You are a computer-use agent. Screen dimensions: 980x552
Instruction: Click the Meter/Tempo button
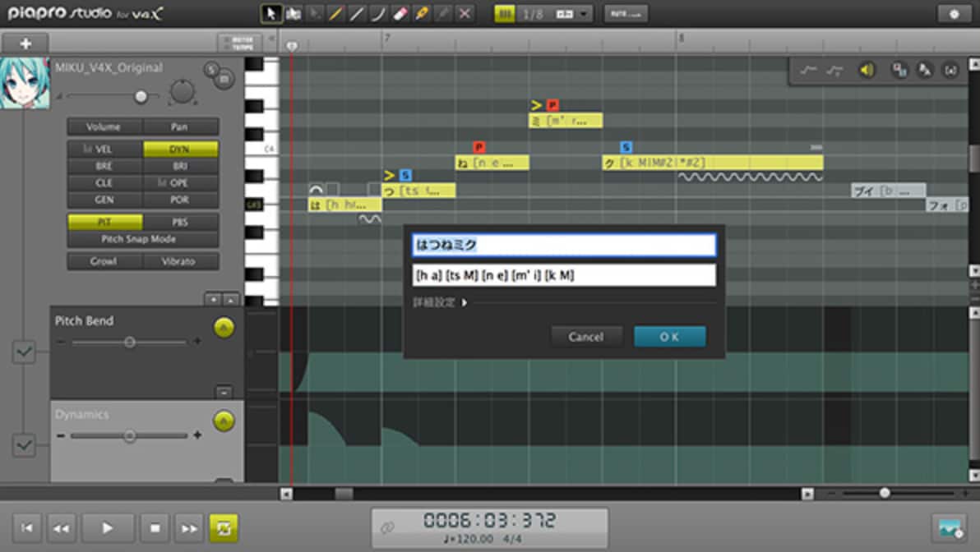[x=240, y=43]
